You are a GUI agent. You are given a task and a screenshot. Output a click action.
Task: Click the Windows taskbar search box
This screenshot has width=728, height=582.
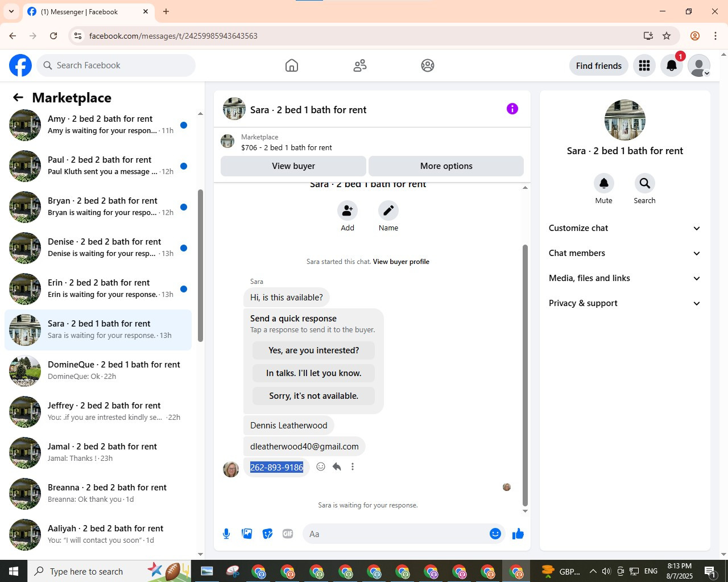tap(109, 571)
